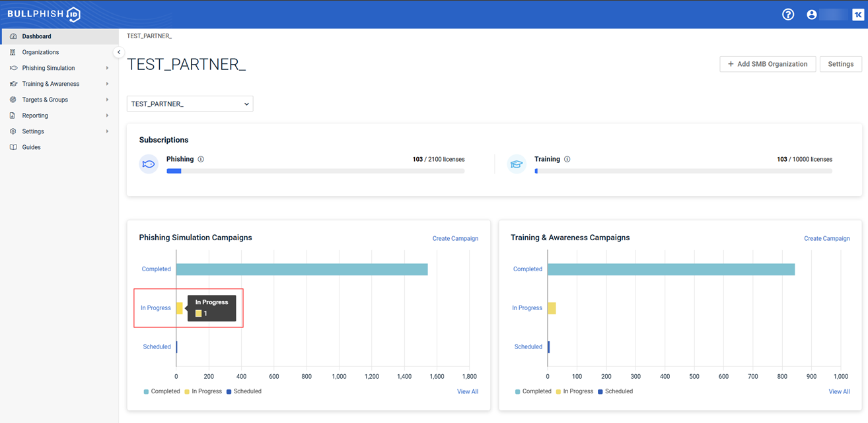Click the Training subscription info icon
The width and height of the screenshot is (868, 423).
[x=567, y=159]
